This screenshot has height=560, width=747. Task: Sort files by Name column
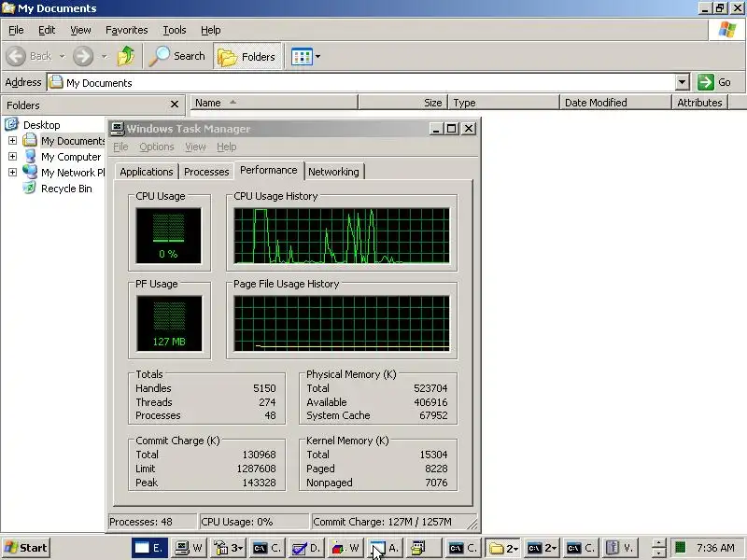(274, 103)
